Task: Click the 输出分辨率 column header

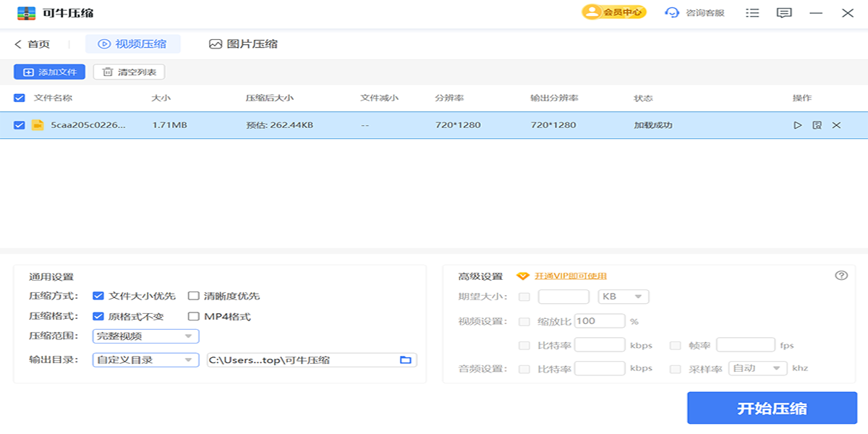Action: (554, 98)
